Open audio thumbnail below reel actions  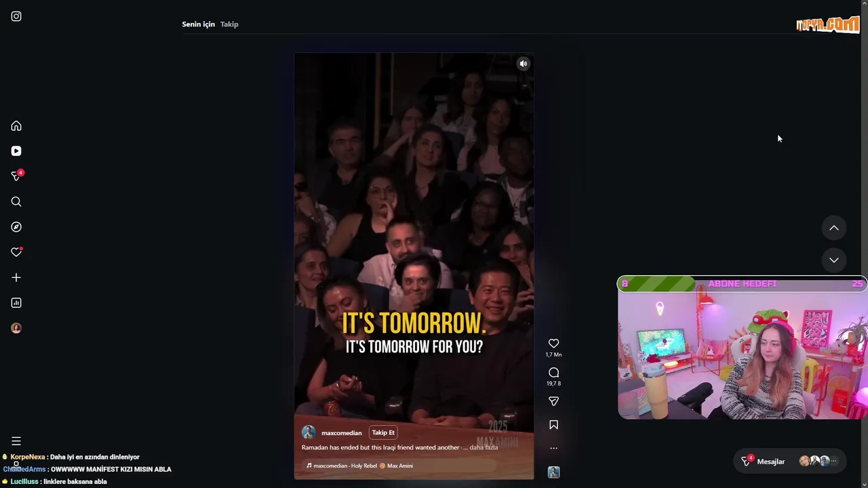click(553, 472)
